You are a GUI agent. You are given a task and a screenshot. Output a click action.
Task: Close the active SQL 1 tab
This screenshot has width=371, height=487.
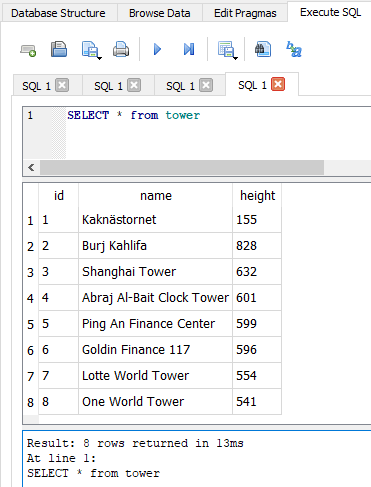(278, 84)
